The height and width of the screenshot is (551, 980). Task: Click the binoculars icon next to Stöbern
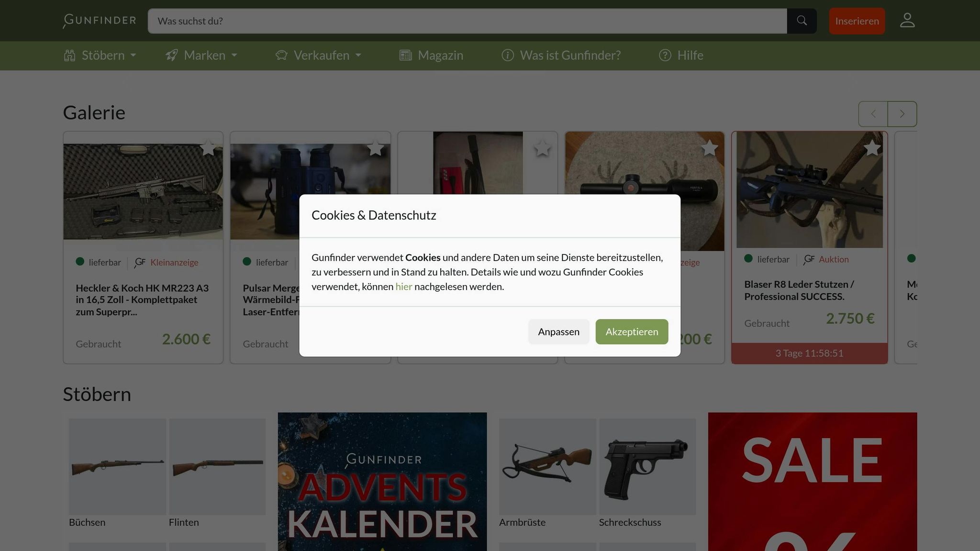coord(69,55)
